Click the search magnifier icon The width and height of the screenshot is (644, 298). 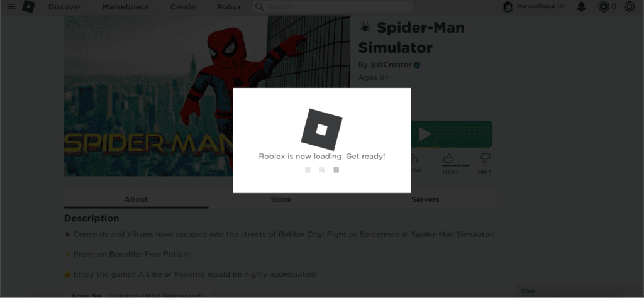pyautogui.click(x=259, y=6)
